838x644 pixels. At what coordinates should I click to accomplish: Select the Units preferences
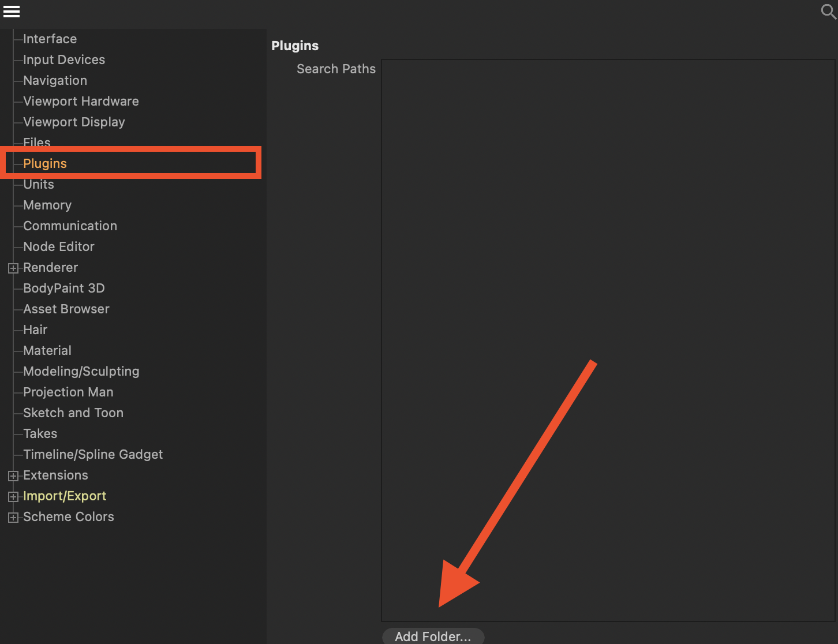pyautogui.click(x=38, y=184)
